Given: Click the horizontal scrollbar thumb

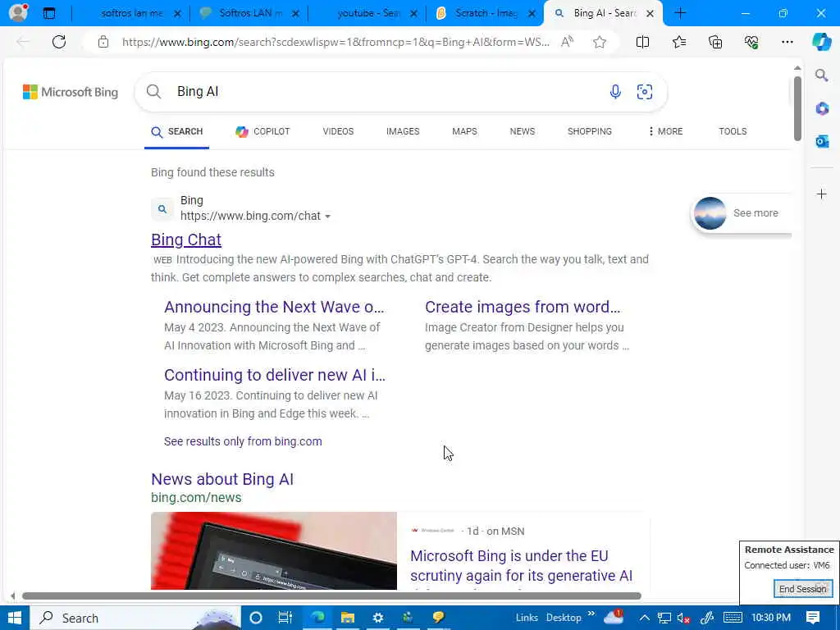Looking at the screenshot, I should tap(331, 596).
